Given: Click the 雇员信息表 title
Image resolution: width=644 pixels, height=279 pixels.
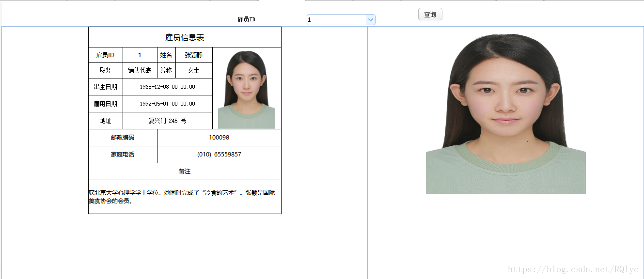Looking at the screenshot, I should pyautogui.click(x=185, y=37).
